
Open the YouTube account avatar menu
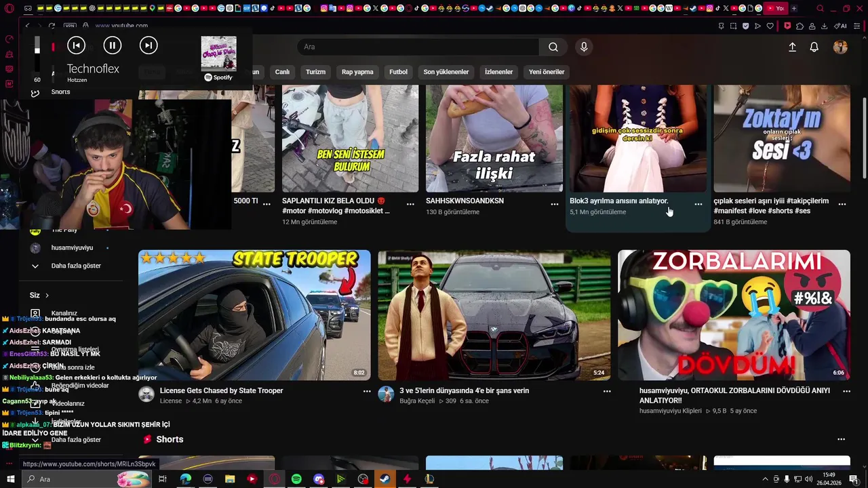pyautogui.click(x=840, y=47)
